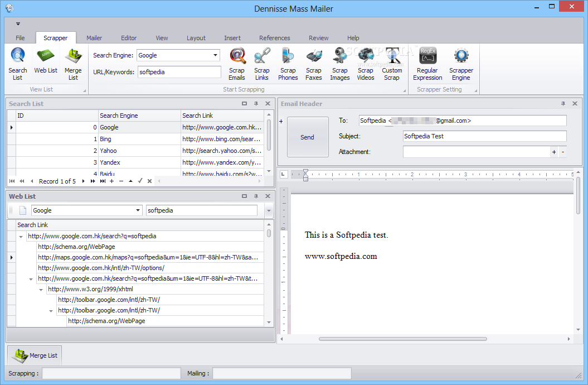Start Scrap Images
The image size is (588, 385).
coord(340,64)
